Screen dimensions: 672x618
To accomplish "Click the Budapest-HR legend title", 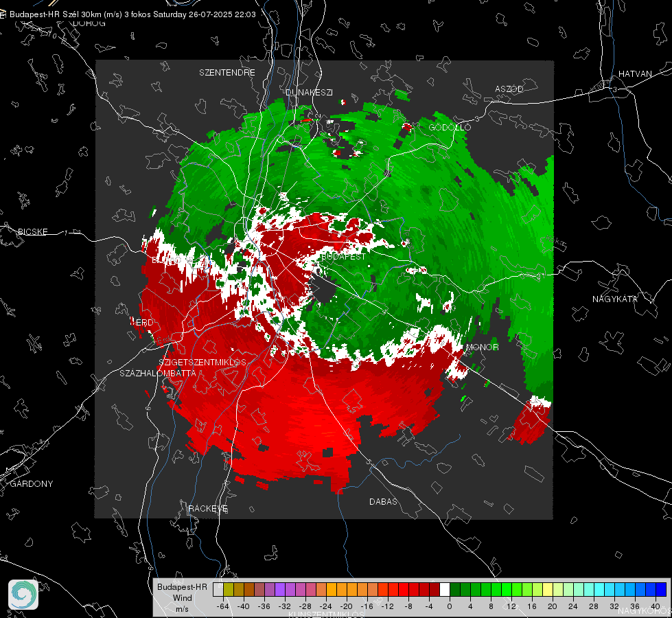I will [x=182, y=586].
